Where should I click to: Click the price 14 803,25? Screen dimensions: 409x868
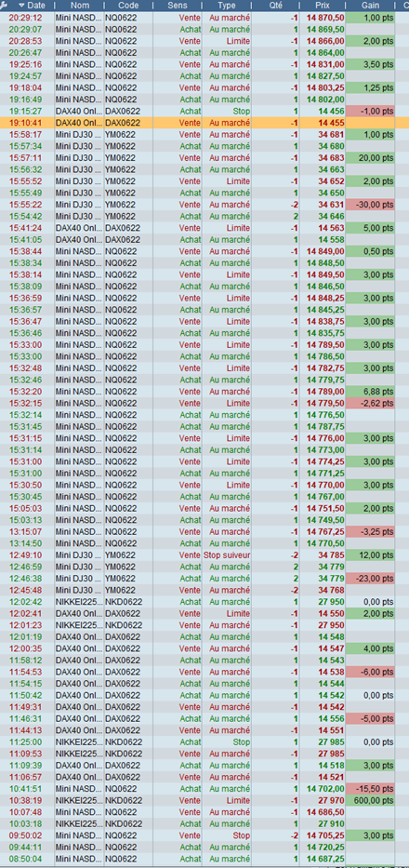click(325, 88)
